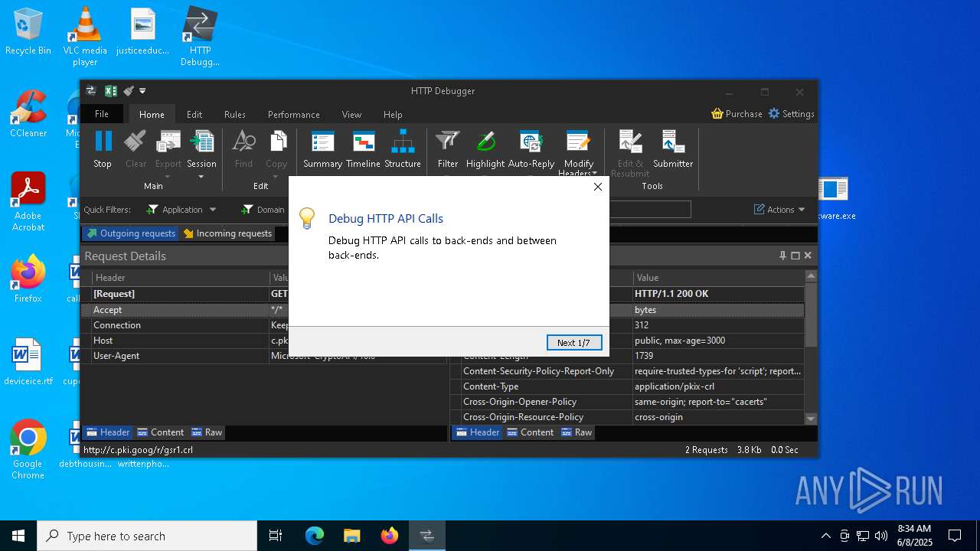Select Cross-Origin-Opener-Policy response row
This screenshot has width=980, height=551.
628,402
